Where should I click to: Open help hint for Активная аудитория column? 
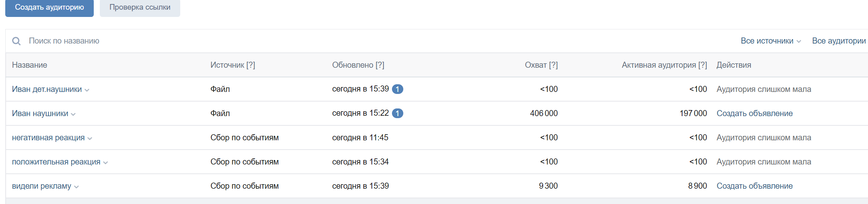(703, 65)
